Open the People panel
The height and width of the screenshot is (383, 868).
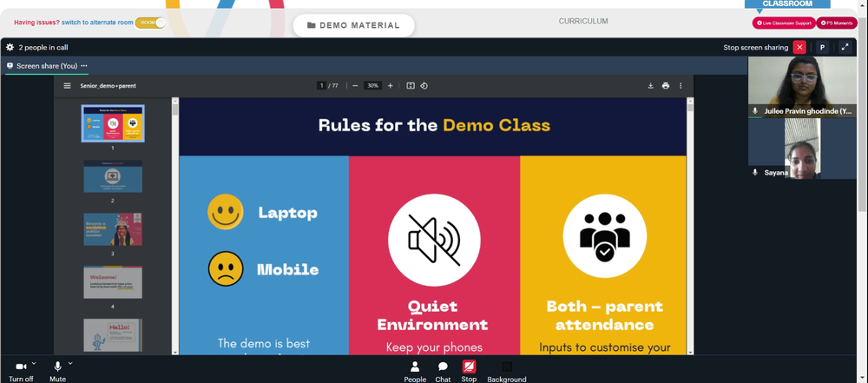[415, 372]
